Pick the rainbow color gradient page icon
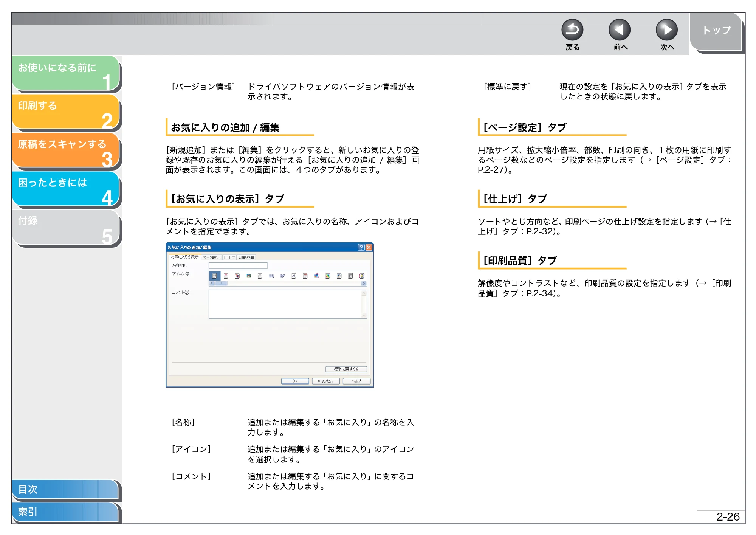This screenshot has height=535, width=756. [x=328, y=276]
